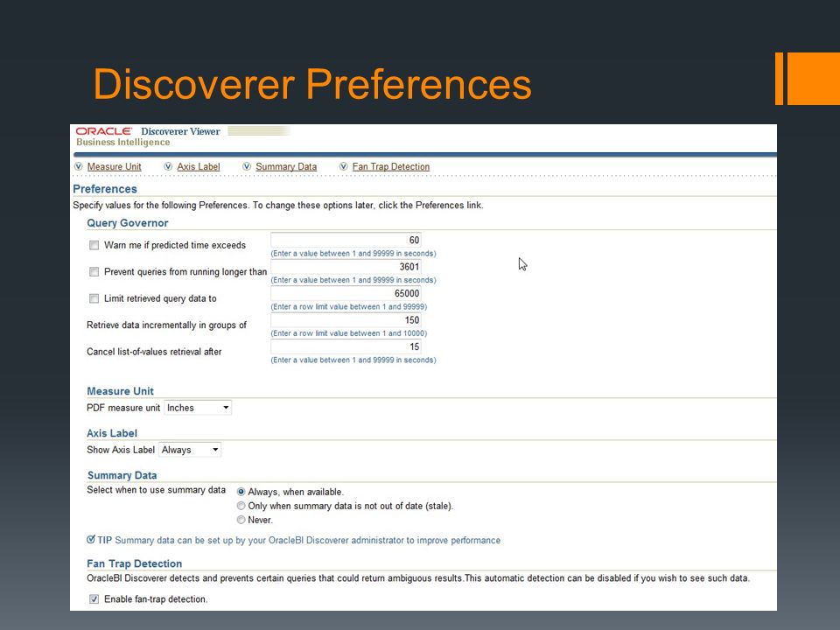Expand the Show Axis Label dropdown
840x630 pixels.
pos(190,450)
